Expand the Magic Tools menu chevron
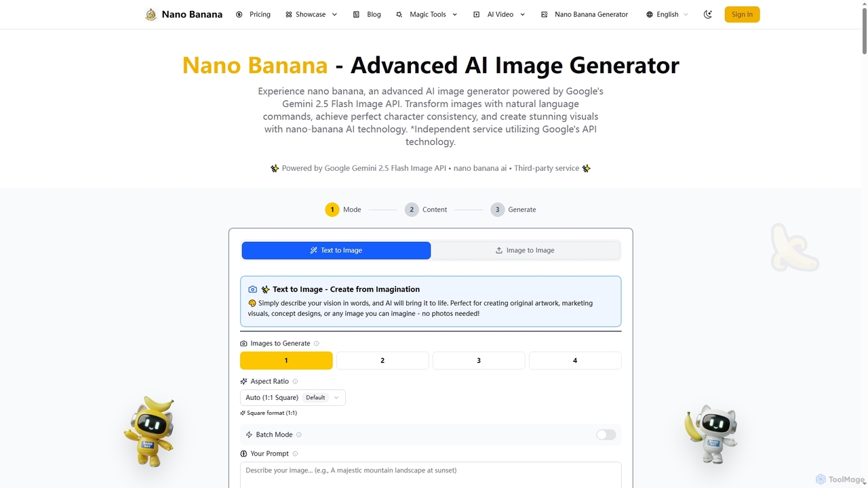 454,14
